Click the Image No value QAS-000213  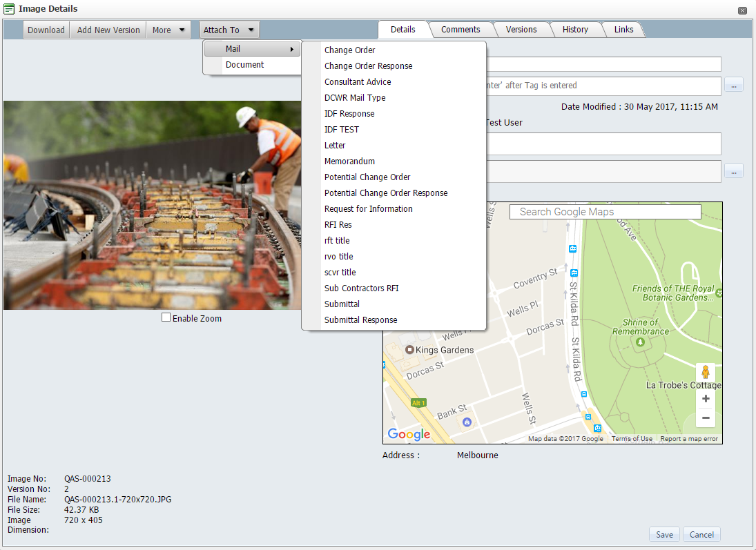click(x=87, y=479)
